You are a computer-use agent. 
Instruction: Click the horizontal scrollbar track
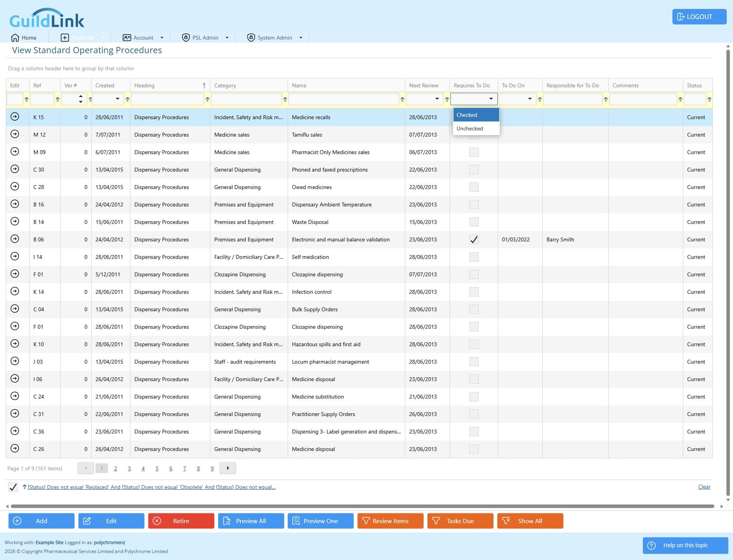pyautogui.click(x=362, y=506)
